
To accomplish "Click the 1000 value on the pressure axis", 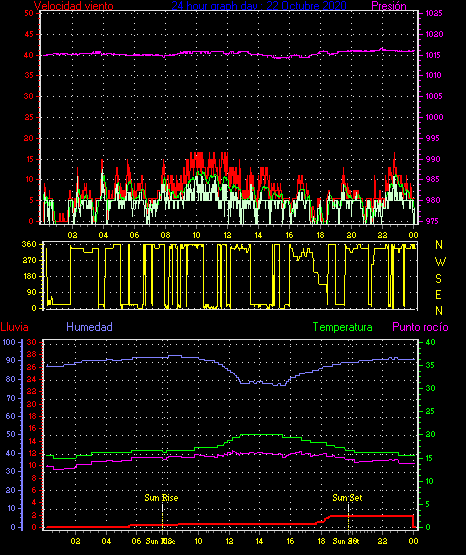I will tap(434, 117).
